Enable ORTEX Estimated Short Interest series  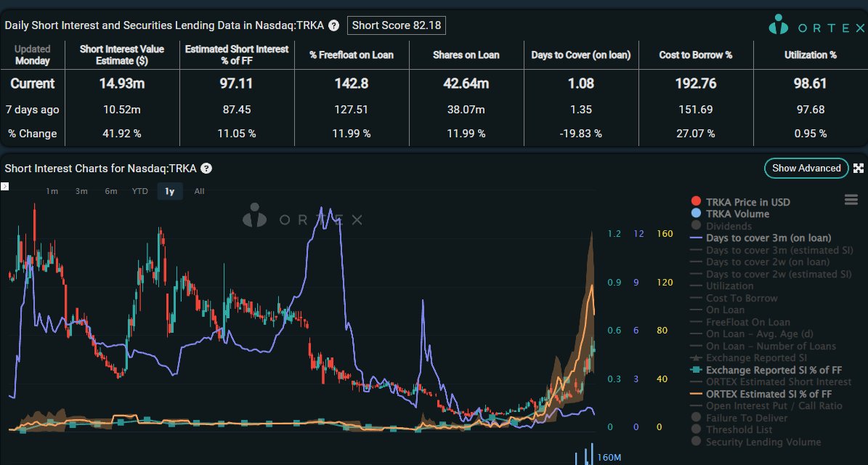771,382
